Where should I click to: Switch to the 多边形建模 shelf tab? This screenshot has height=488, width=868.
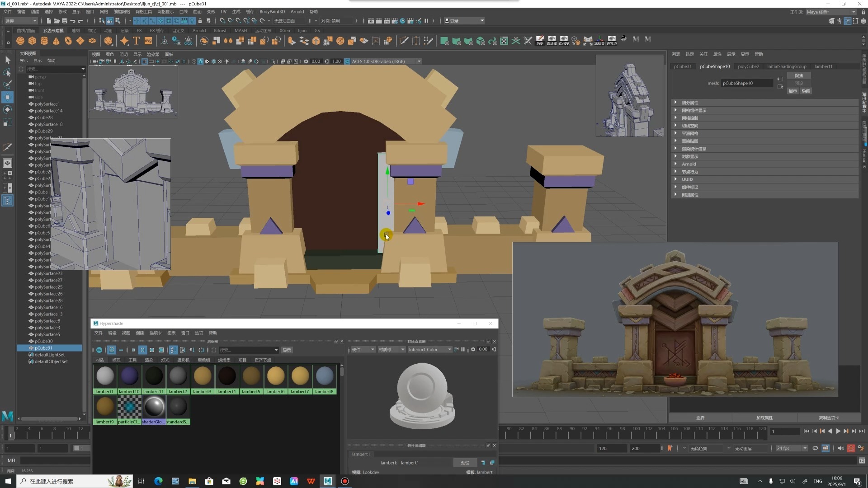53,31
